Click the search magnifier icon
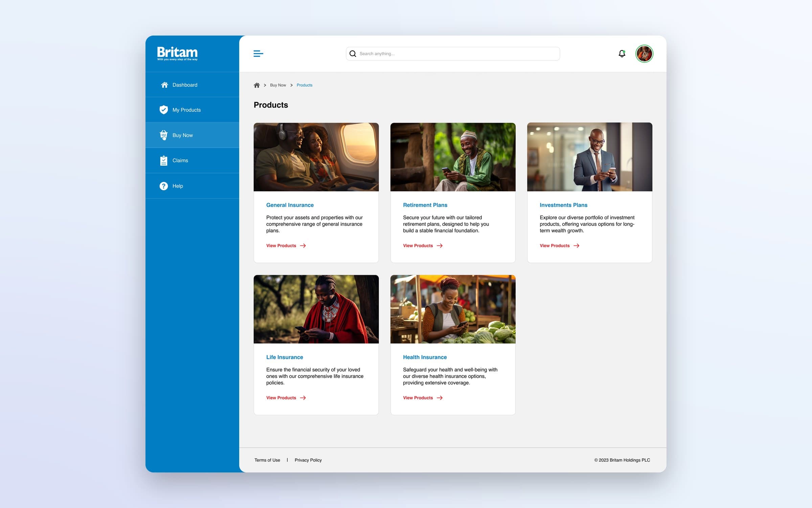Viewport: 812px width, 508px height. pyautogui.click(x=353, y=54)
